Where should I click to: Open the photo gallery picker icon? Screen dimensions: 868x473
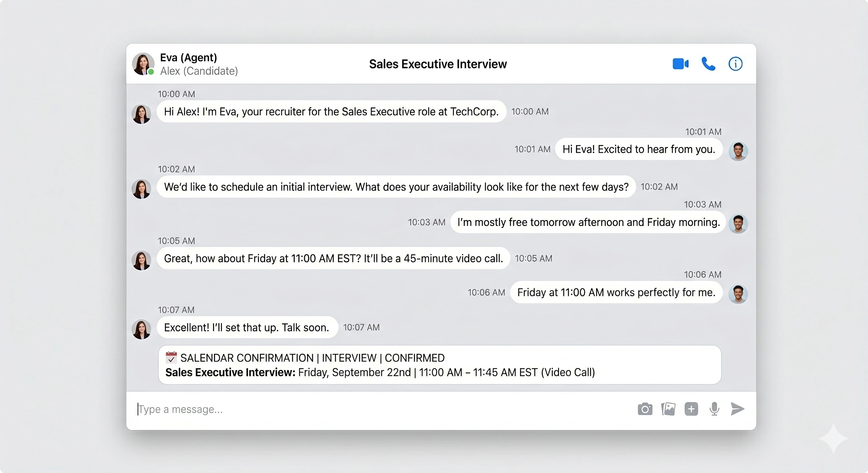coord(668,409)
